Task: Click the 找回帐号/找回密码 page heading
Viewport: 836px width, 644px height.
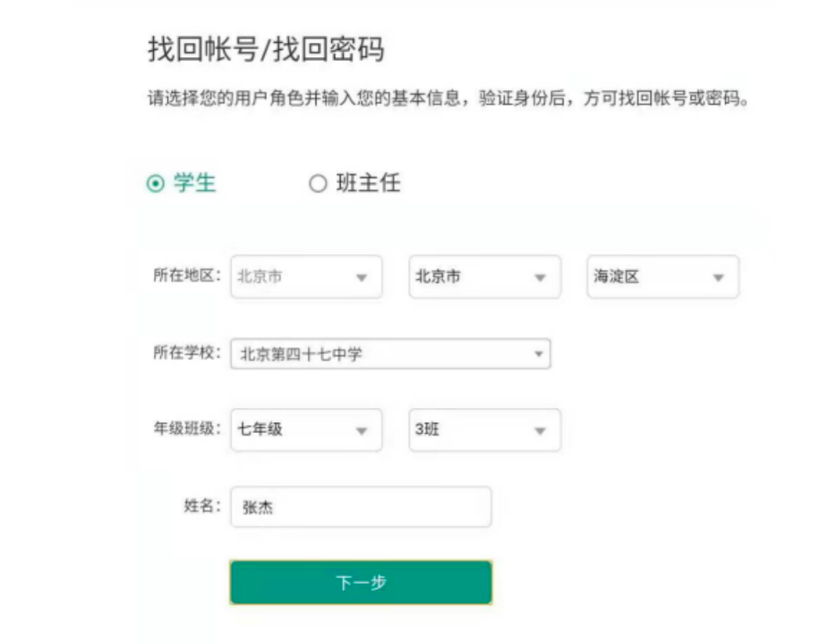Action: point(266,50)
